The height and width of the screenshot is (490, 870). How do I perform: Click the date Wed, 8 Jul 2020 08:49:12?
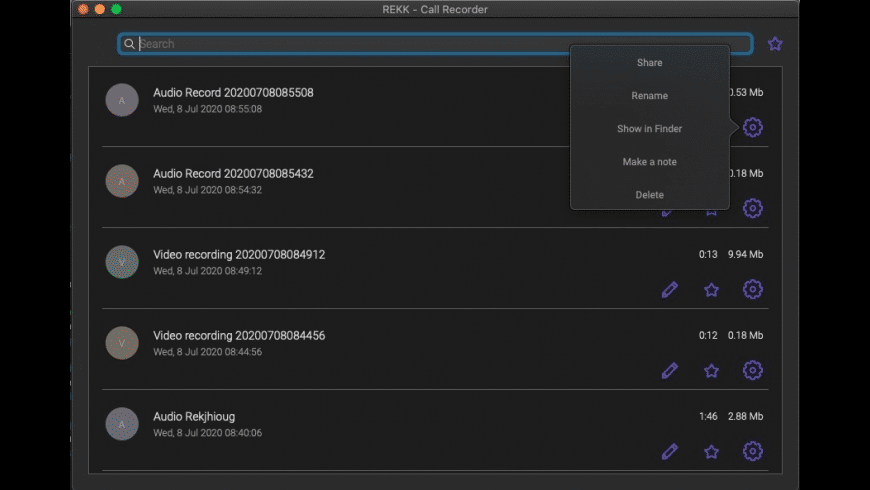tap(208, 271)
